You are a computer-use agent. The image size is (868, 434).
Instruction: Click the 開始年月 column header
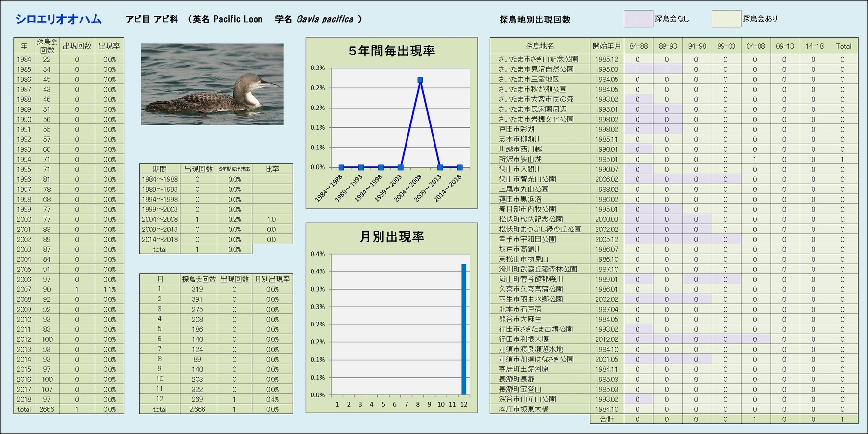pos(607,46)
